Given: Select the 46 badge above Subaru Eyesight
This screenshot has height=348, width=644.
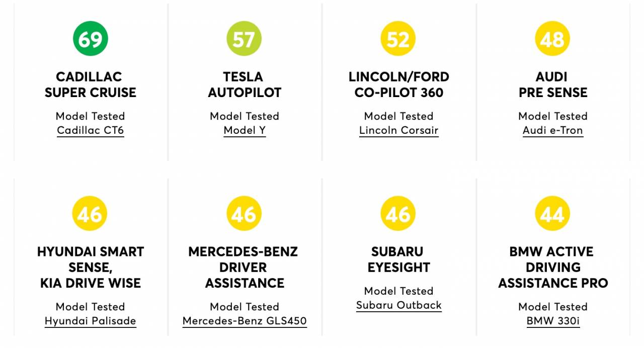Looking at the screenshot, I should pos(398,213).
